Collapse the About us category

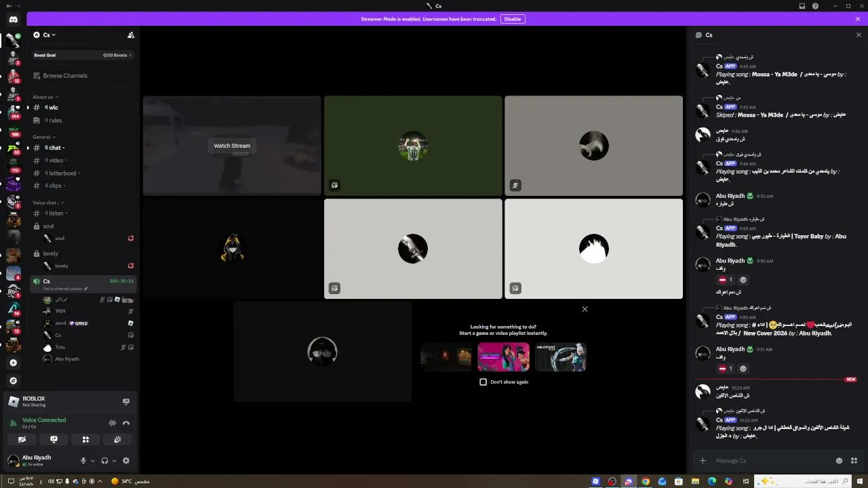coord(45,97)
